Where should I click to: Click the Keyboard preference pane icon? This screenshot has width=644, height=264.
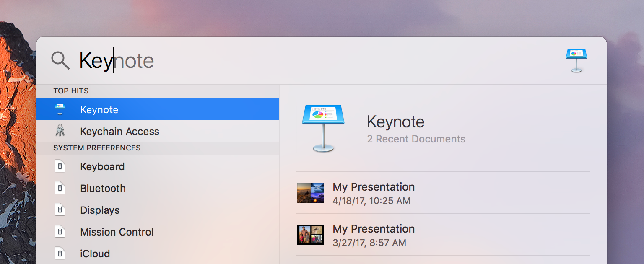click(x=60, y=166)
